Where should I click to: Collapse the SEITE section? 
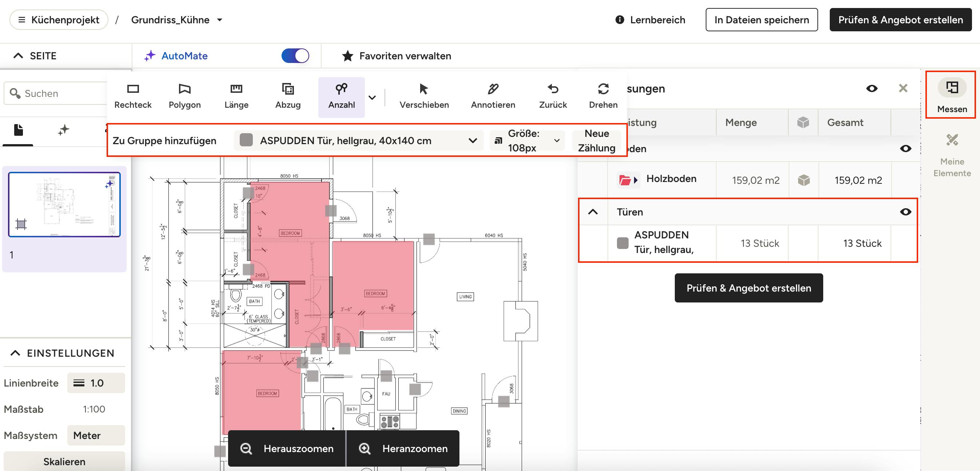[x=18, y=56]
